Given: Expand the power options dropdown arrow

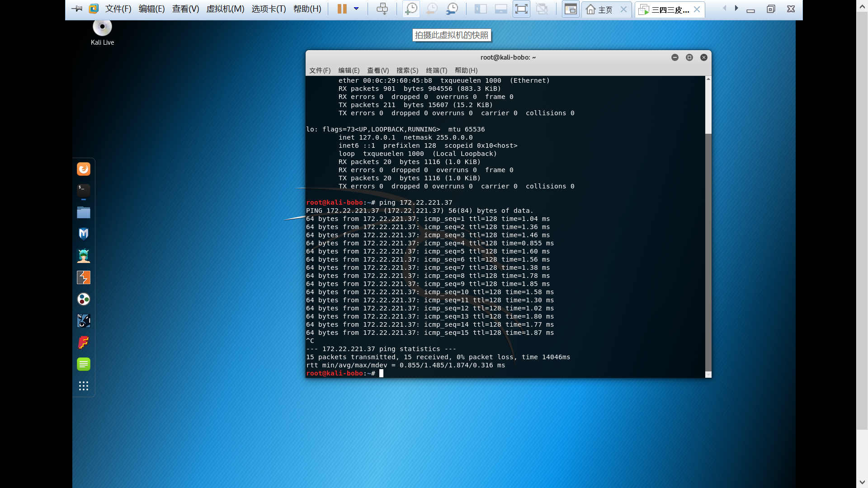Looking at the screenshot, I should point(356,9).
